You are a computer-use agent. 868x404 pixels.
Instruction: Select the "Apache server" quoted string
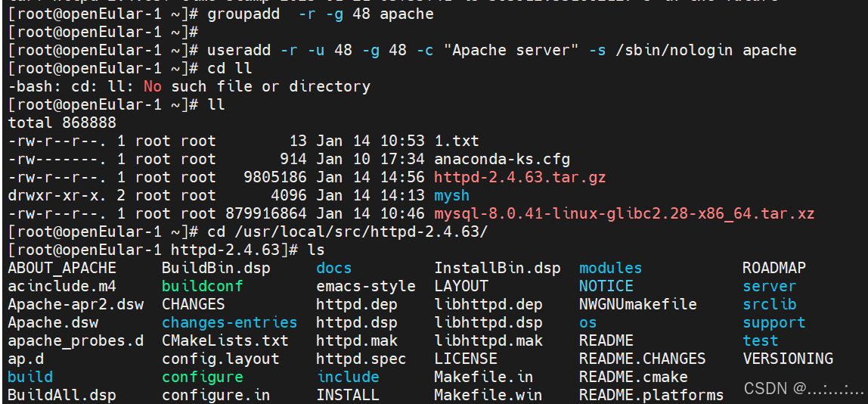click(x=511, y=51)
